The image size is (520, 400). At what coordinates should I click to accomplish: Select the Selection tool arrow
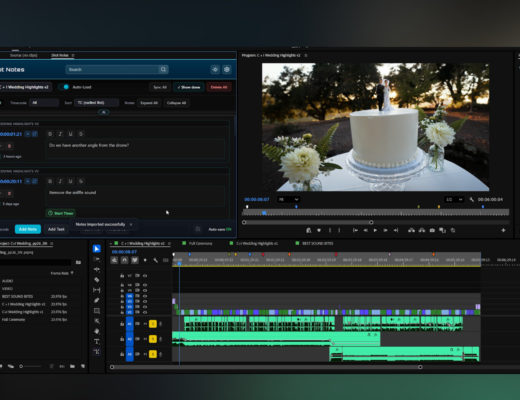[x=97, y=249]
